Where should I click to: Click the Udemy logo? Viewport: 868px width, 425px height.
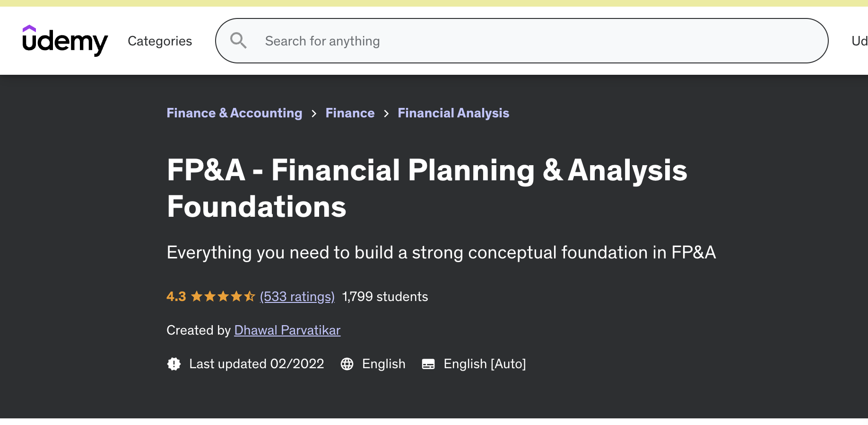click(x=65, y=42)
